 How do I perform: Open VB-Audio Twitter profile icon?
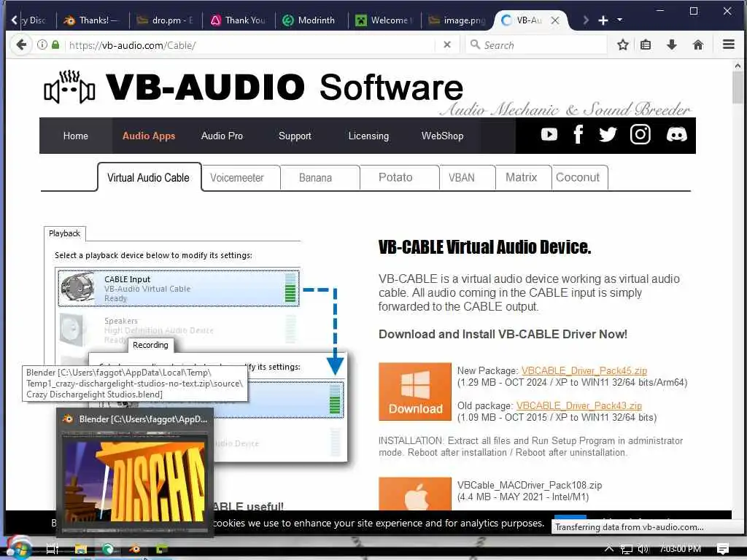click(608, 135)
